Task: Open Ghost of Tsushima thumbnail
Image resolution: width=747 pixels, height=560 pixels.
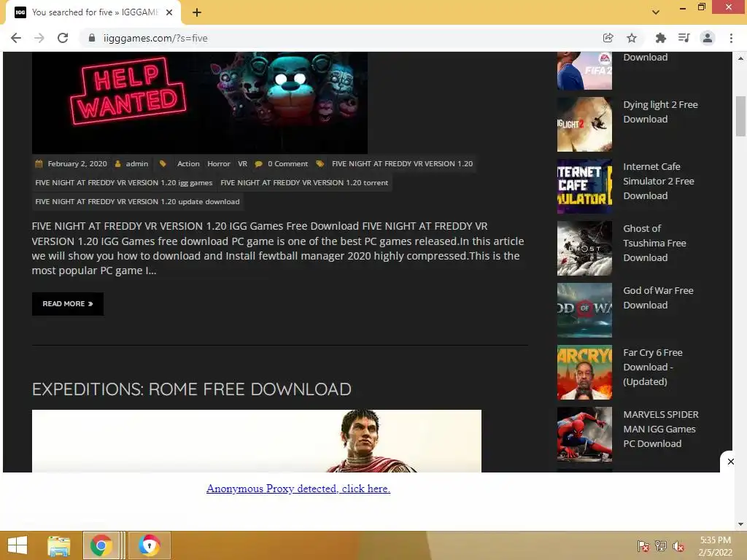Action: 584,248
